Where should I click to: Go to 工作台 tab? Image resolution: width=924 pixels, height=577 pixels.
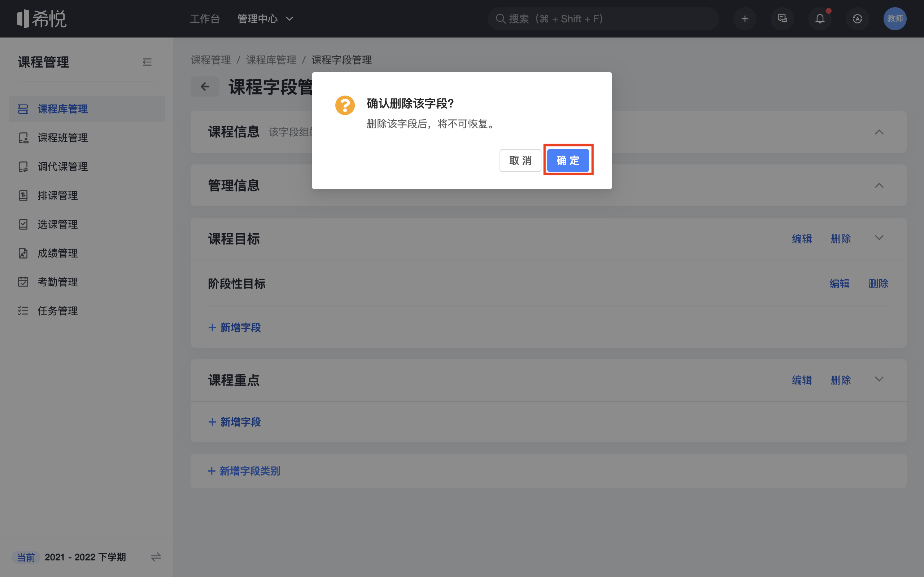205,19
